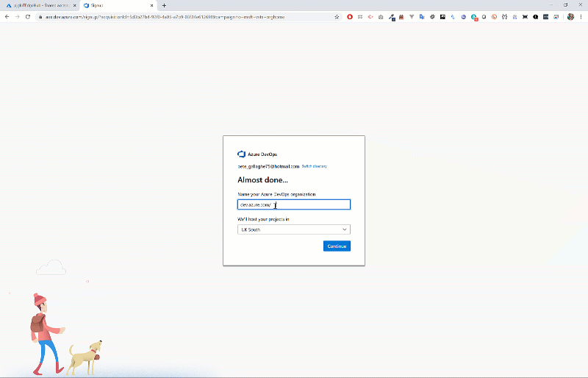Click the camera screenshot extension icon
588x378 pixels.
(381, 17)
